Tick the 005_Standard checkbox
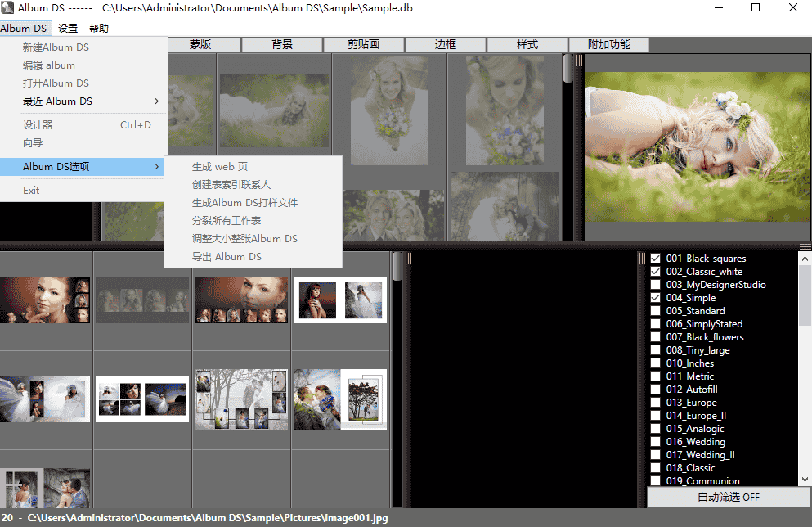 [655, 311]
